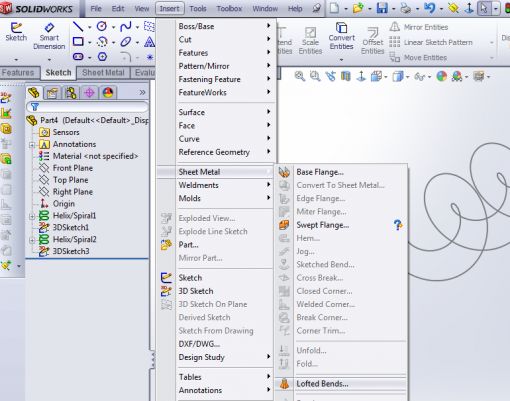This screenshot has width=510, height=401.
Task: Expand the FeatureManager tab chevron
Action: pos(142,92)
